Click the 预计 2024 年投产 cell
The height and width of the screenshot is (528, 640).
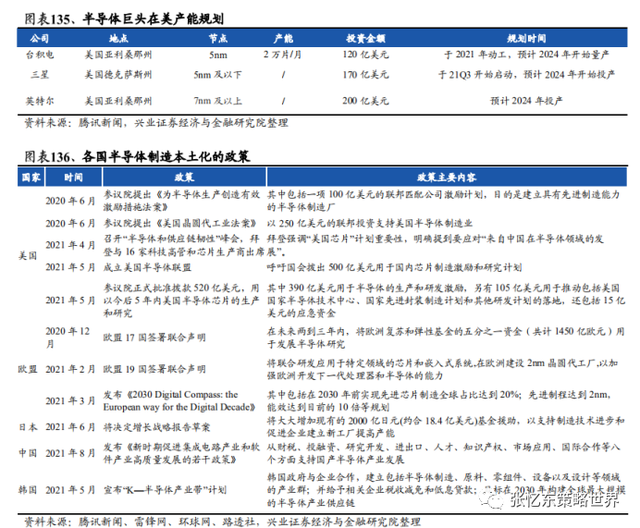click(x=526, y=101)
